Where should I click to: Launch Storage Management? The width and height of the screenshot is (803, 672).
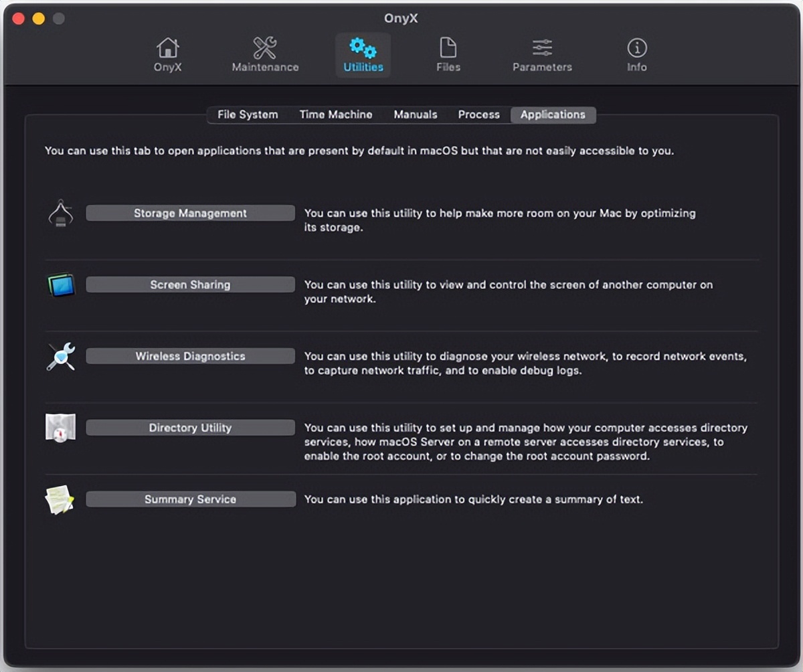pos(190,212)
